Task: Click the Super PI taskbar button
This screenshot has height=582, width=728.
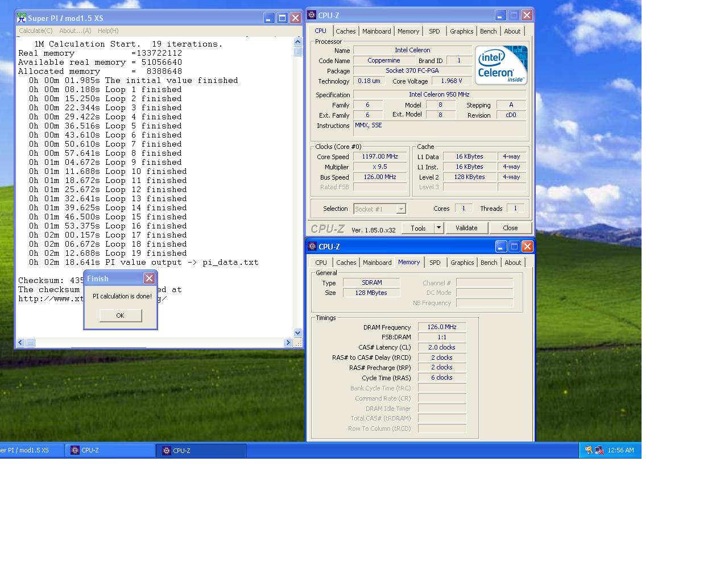Action: tap(31, 450)
